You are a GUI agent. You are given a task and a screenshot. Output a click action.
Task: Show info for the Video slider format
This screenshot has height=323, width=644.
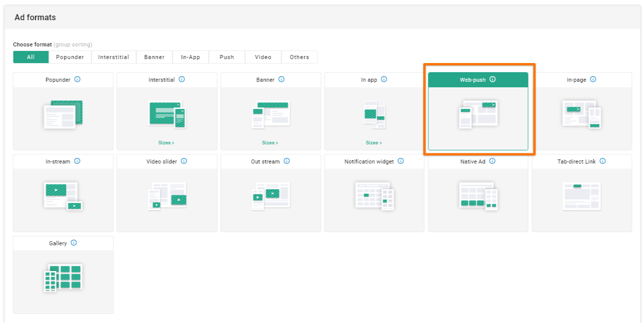coord(184,161)
